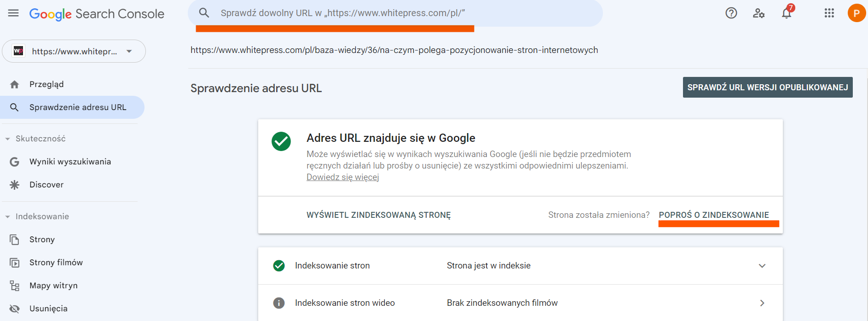Click the Adres URL znajduje się w Google heading
868x321 pixels.
click(391, 138)
